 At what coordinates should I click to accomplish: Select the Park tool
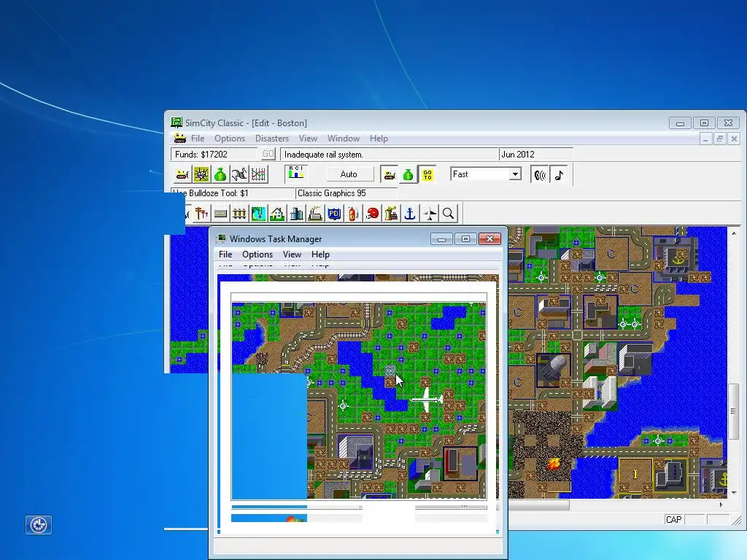[258, 214]
